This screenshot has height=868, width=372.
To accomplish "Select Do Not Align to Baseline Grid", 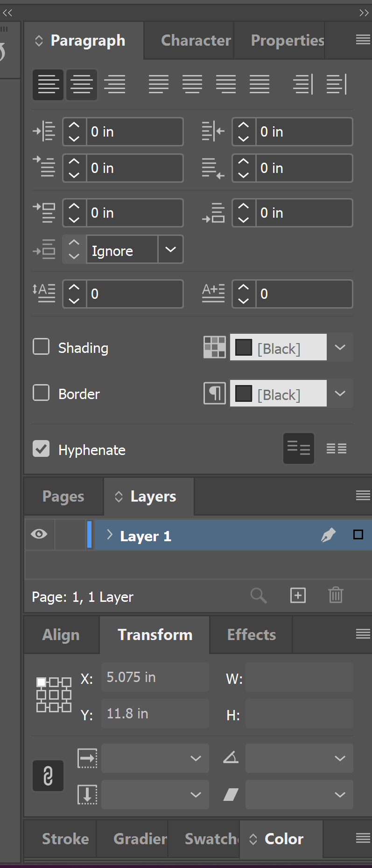I will 299,448.
